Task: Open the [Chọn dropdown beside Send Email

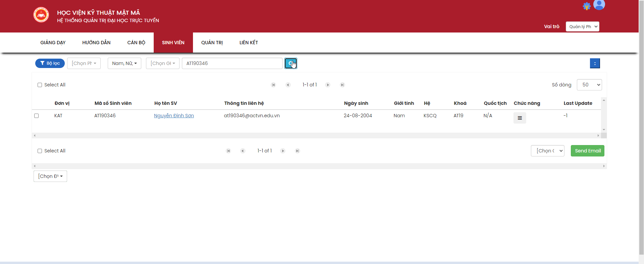Action: point(548,151)
